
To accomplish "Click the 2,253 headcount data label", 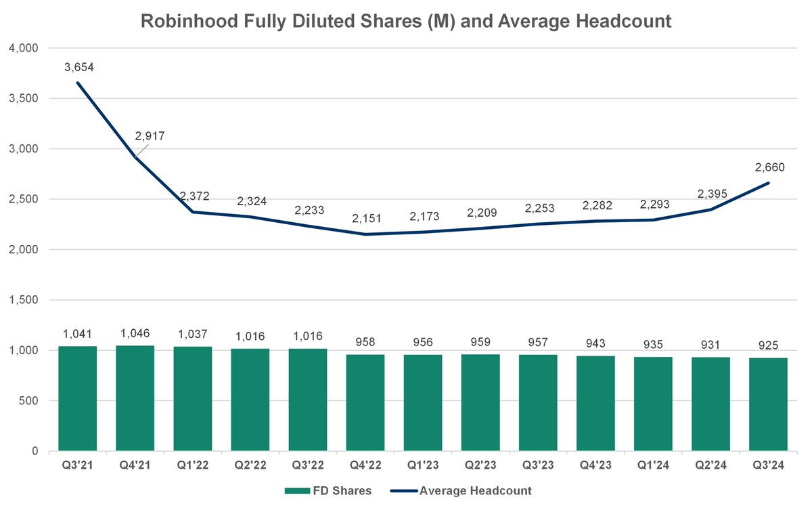I will [539, 209].
